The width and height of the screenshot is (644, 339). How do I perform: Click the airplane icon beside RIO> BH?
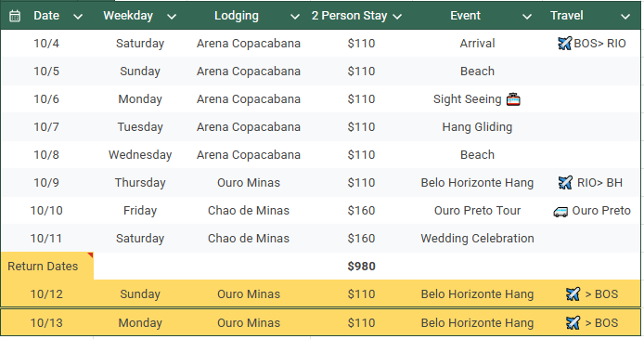tap(565, 182)
